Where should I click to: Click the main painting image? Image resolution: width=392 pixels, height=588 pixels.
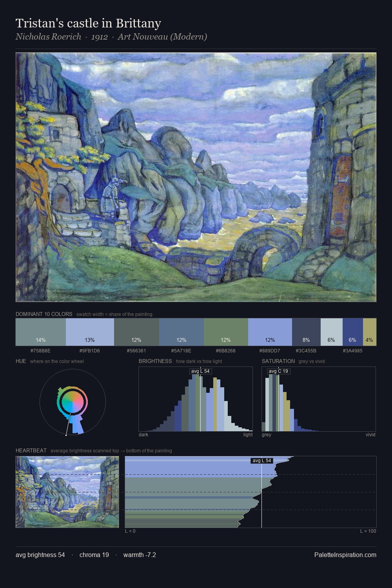pyautogui.click(x=196, y=177)
